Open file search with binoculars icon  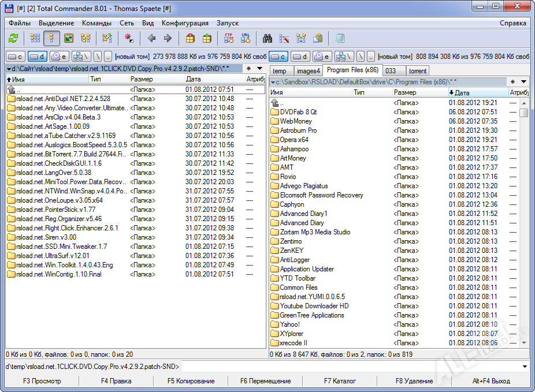click(267, 39)
